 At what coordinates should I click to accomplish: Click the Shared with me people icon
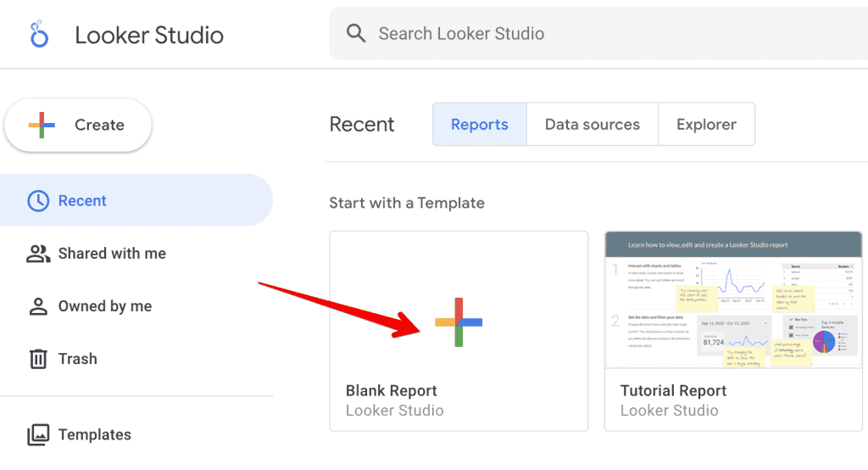38,254
